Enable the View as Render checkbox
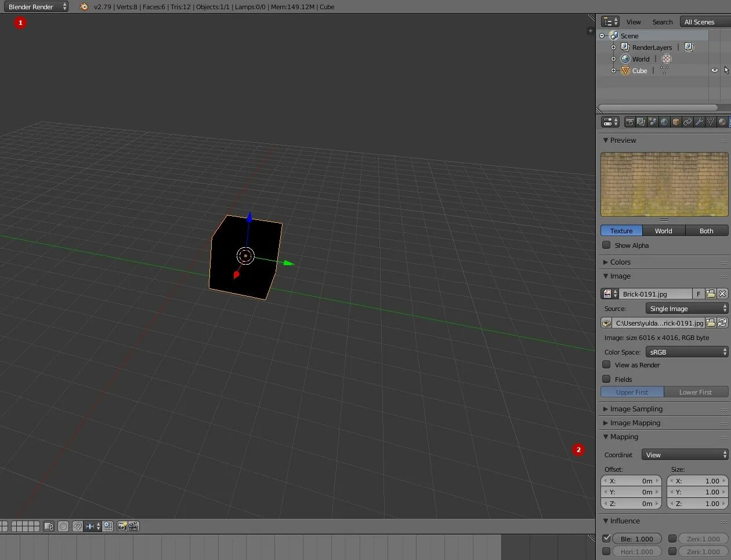Viewport: 731px width, 560px height. (606, 364)
